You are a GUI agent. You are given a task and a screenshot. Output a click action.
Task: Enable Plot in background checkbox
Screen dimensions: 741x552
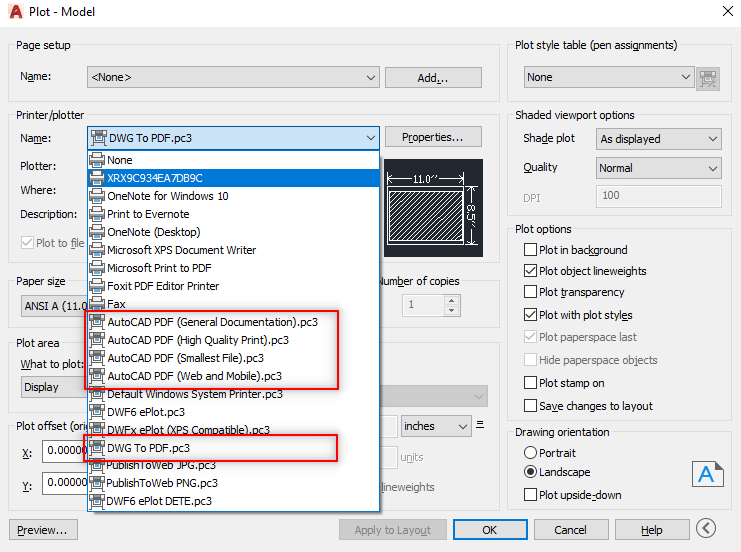click(x=530, y=250)
